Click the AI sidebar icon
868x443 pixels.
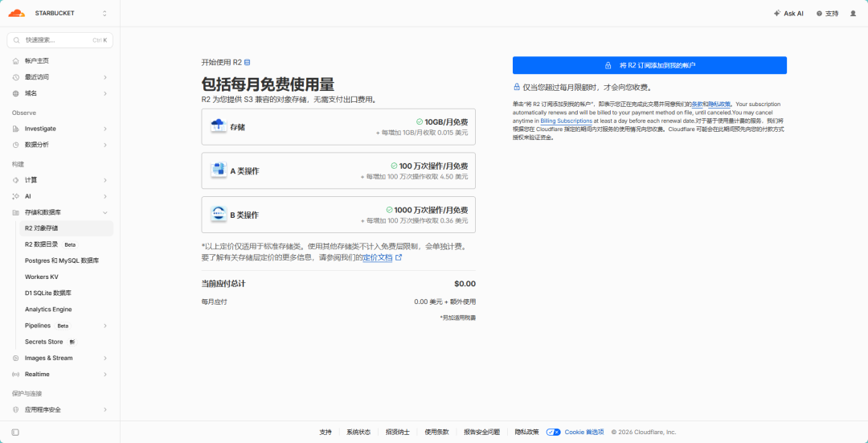click(x=15, y=196)
